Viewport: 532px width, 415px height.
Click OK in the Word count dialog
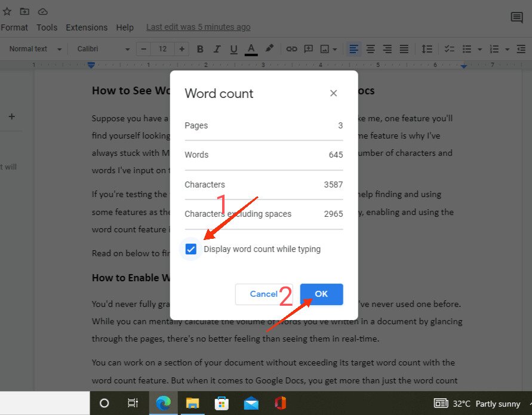pyautogui.click(x=321, y=294)
